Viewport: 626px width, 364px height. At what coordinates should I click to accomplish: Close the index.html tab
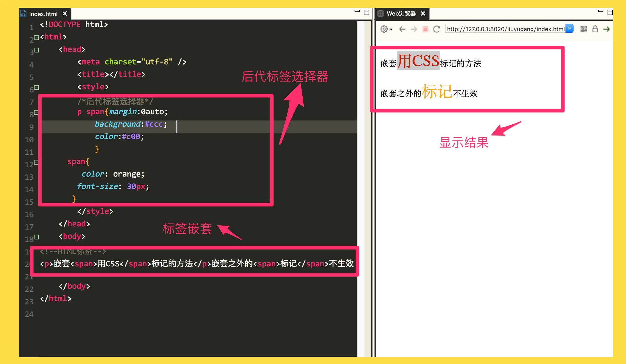point(65,14)
